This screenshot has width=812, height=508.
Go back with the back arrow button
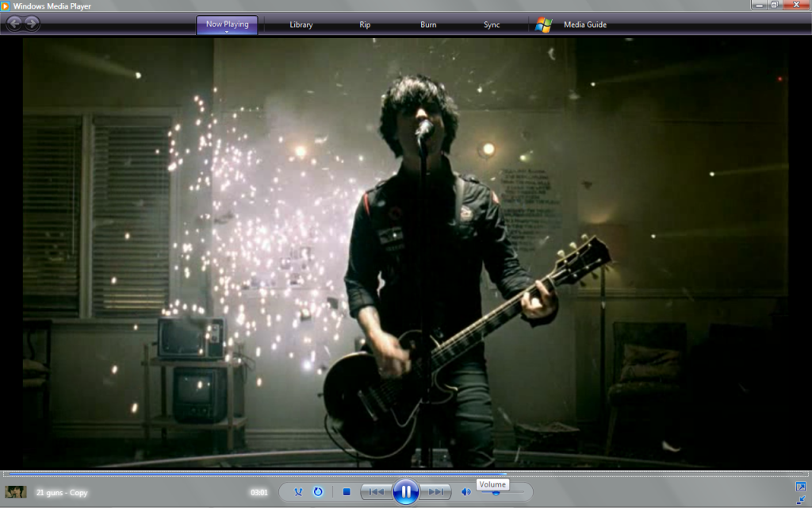pos(14,23)
